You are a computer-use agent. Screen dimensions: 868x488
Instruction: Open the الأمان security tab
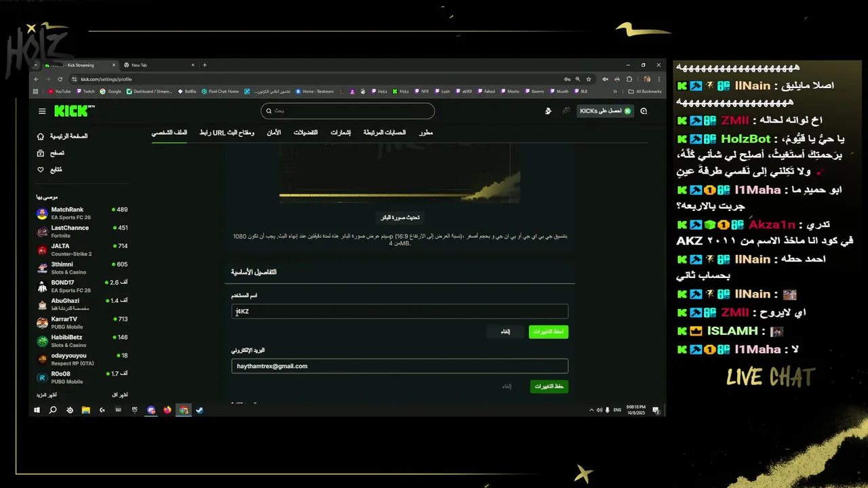(273, 133)
